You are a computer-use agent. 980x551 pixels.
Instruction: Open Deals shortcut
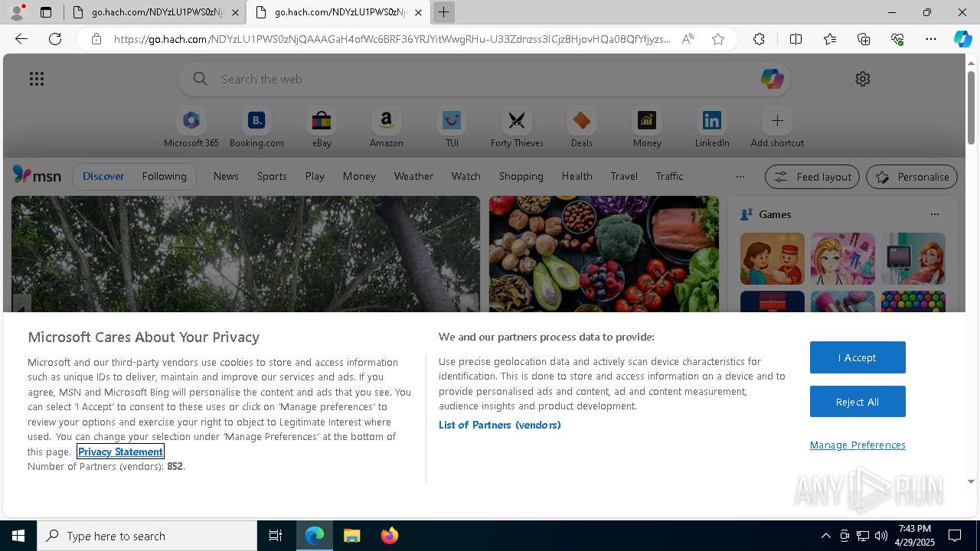[x=582, y=127]
